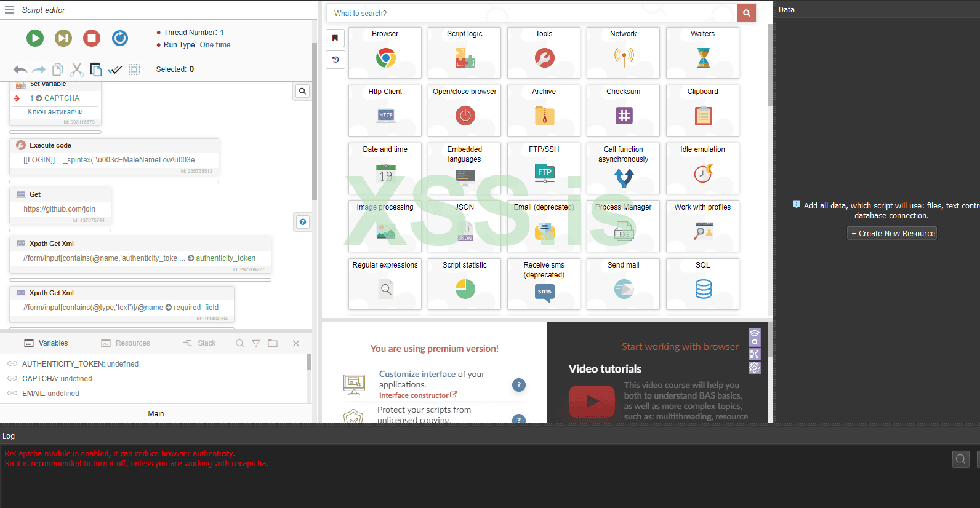Show recently used actions history
Screen dimensions: 980x508
click(335, 60)
